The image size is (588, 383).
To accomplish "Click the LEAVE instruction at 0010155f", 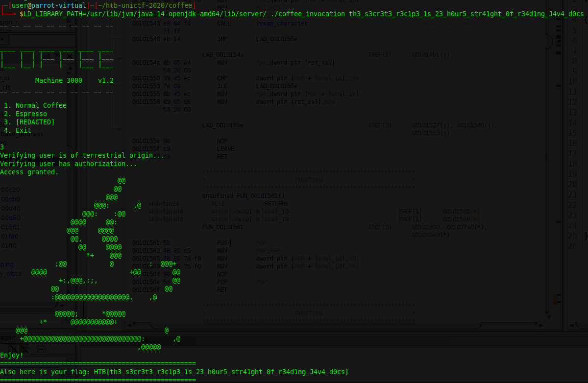I will tap(225, 149).
